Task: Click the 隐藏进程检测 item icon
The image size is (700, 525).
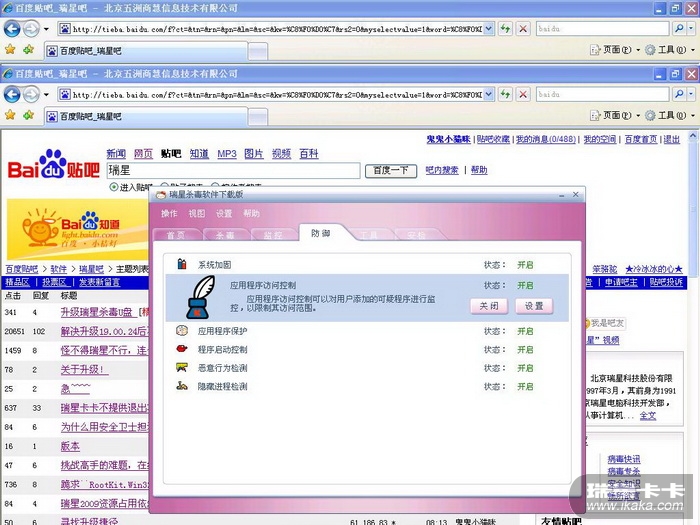Action: click(182, 386)
